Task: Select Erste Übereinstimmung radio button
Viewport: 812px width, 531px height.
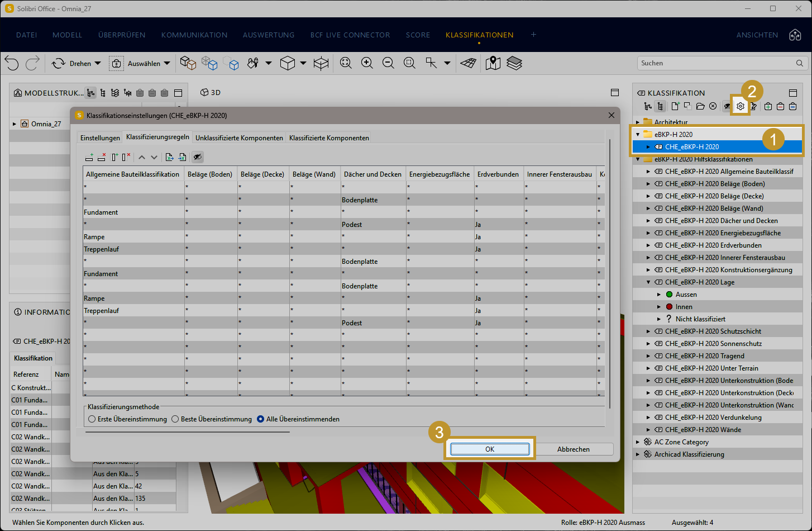Action: (92, 419)
